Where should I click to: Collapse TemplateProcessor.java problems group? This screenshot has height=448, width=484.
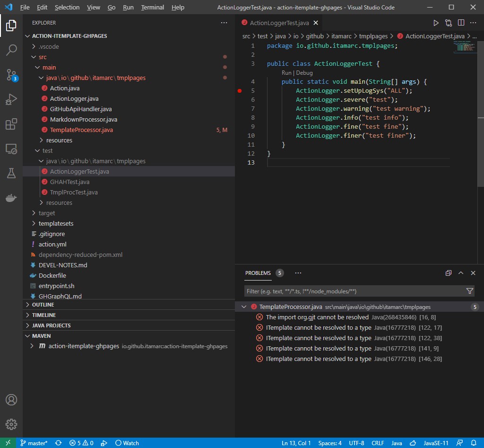(x=244, y=307)
